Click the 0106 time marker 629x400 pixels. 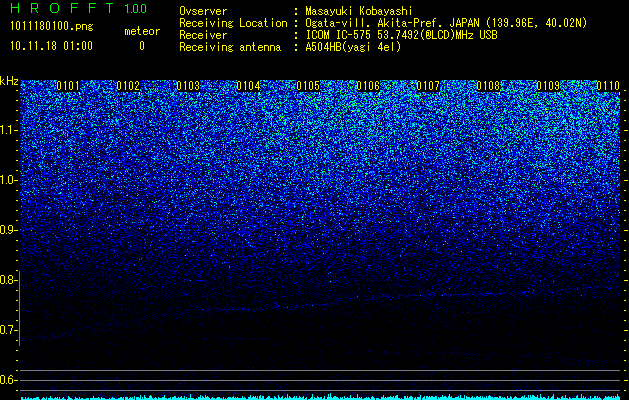coord(368,86)
